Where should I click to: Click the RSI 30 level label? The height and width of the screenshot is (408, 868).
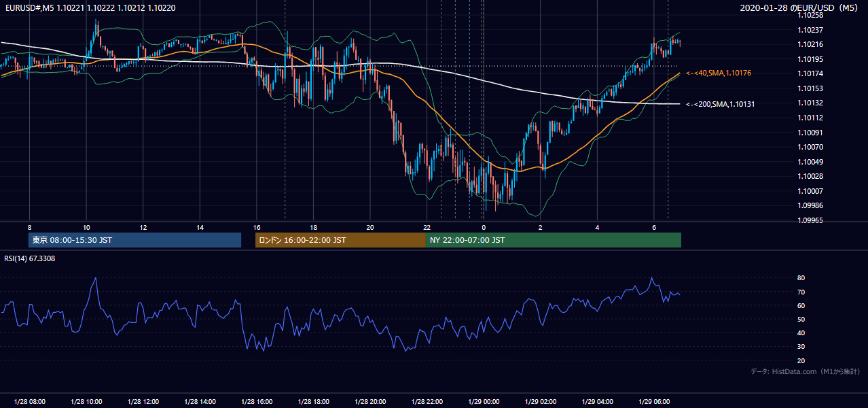tap(801, 347)
